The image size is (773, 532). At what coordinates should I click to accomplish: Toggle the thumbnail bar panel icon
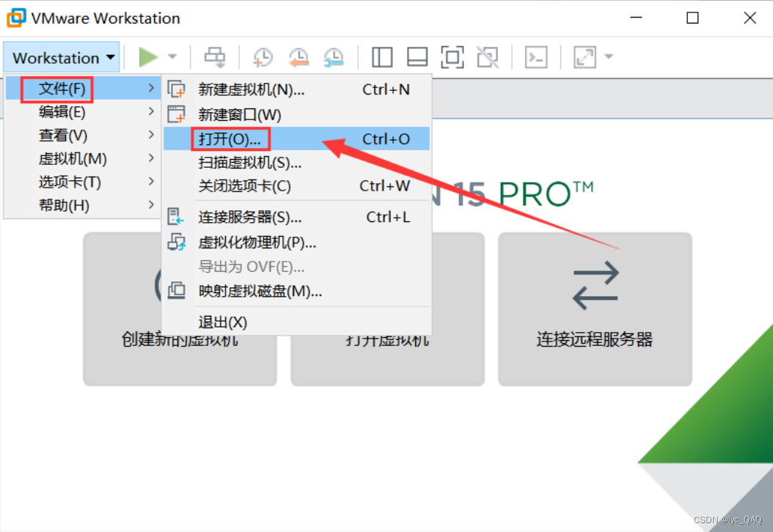coord(417,57)
